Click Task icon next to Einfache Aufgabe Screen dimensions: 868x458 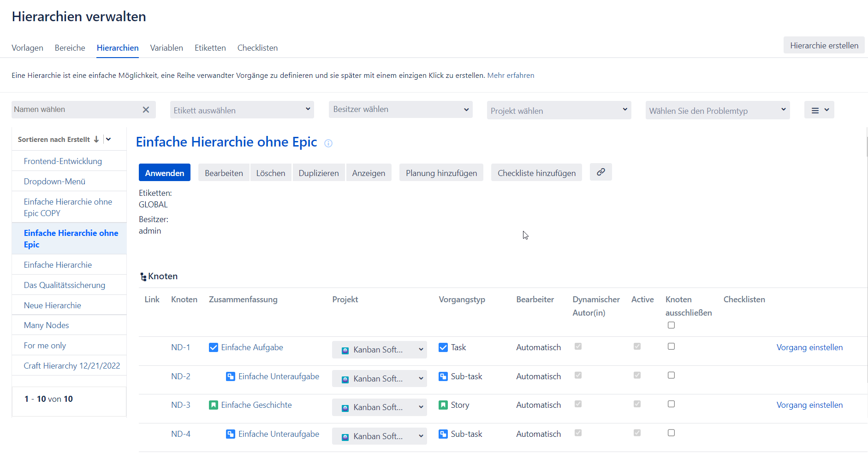point(214,347)
